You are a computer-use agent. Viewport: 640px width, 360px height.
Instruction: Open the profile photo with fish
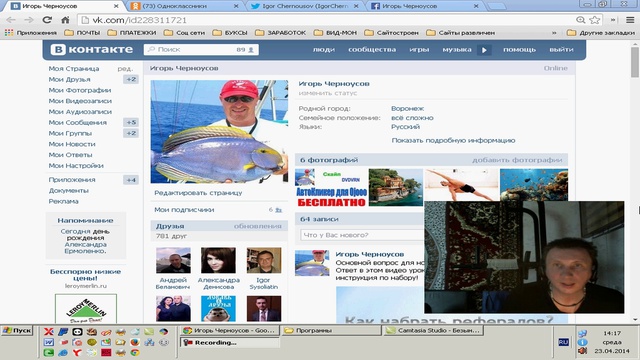[219, 131]
